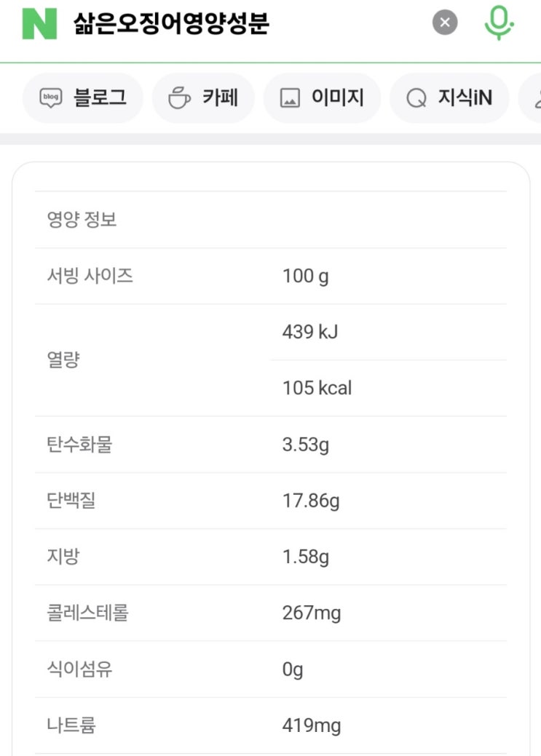Click the 탄수화물 label

click(x=79, y=445)
